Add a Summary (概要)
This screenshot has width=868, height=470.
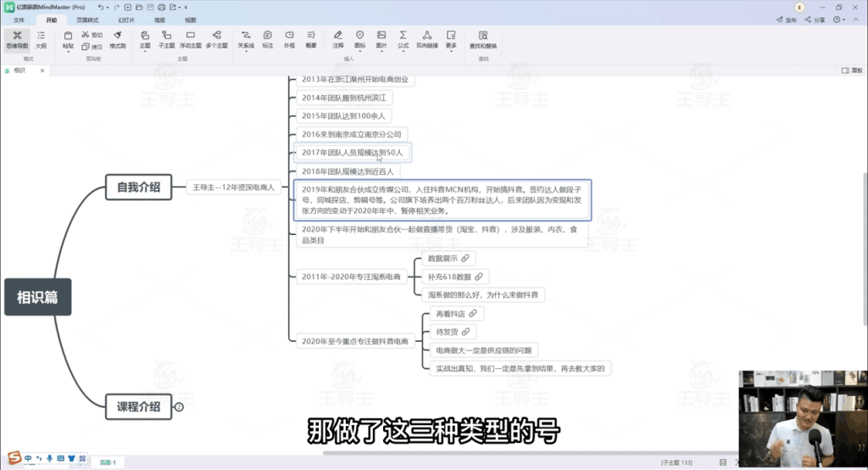(x=310, y=39)
